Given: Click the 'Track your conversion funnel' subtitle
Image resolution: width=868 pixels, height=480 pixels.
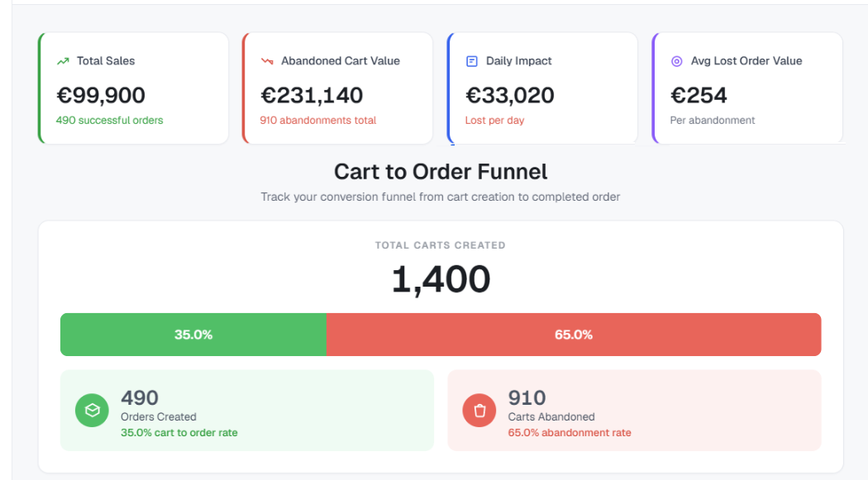Looking at the screenshot, I should 441,197.
